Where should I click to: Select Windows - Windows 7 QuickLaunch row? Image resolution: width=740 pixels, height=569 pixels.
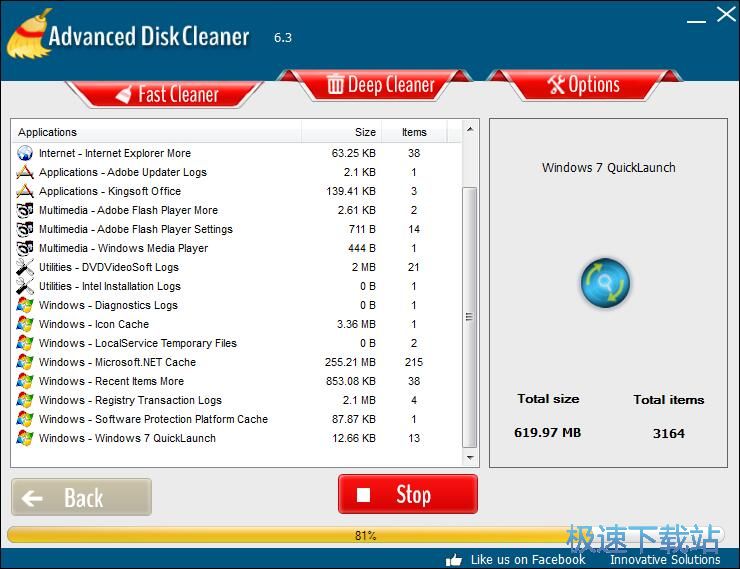point(236,438)
